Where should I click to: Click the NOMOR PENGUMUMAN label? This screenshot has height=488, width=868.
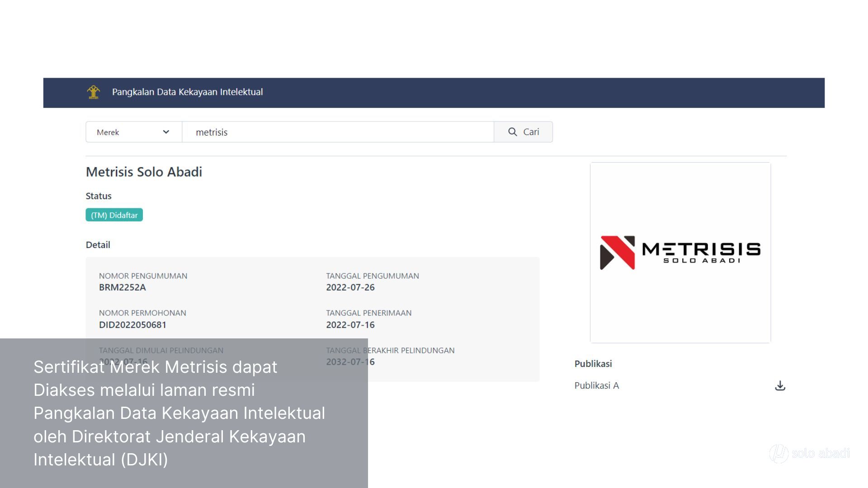click(143, 276)
